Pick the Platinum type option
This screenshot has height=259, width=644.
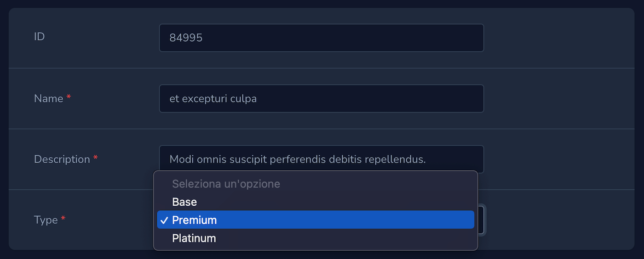194,238
